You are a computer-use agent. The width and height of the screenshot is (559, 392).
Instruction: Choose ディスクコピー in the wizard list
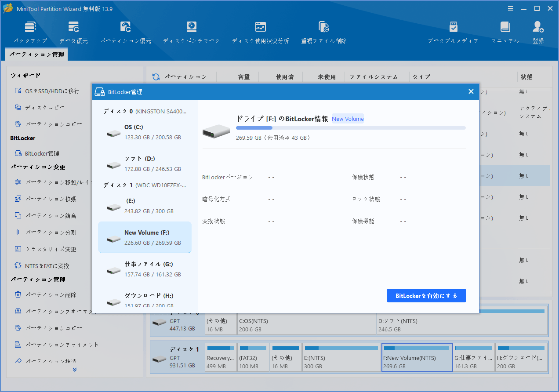40,108
